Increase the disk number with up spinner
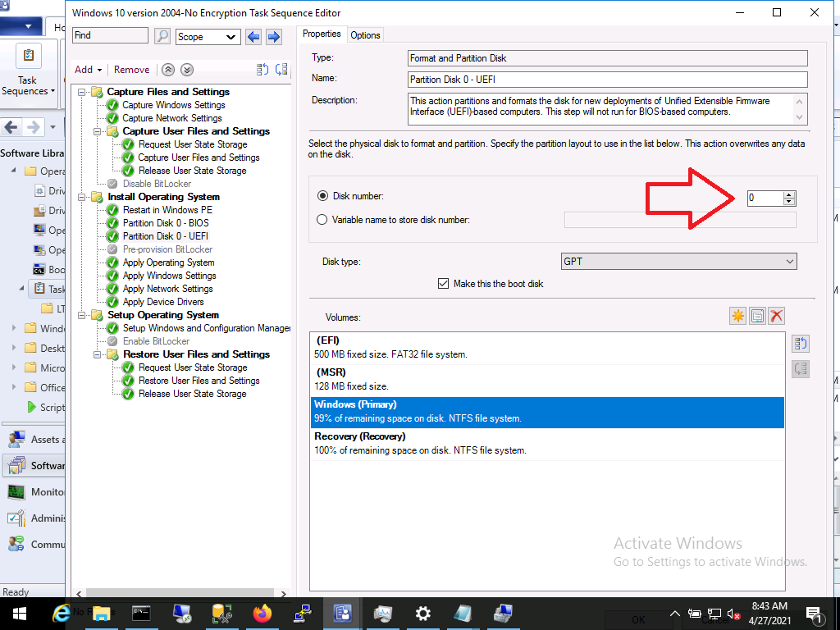Viewport: 840px width, 630px height. (788, 195)
